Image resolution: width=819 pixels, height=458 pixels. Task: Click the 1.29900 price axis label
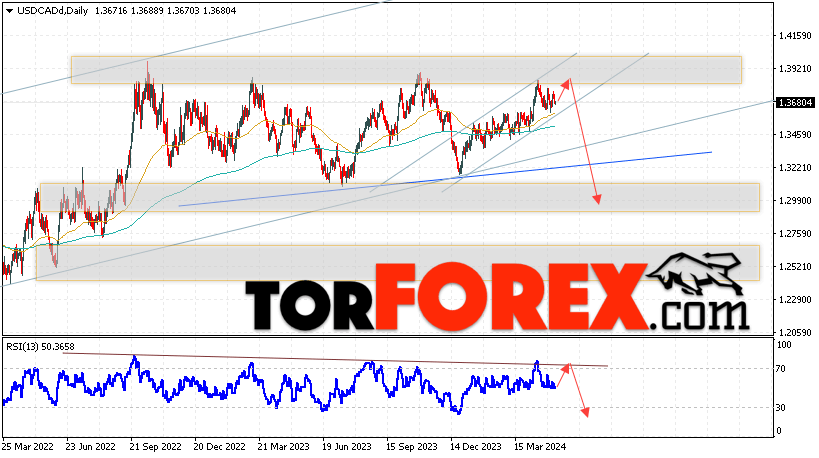click(795, 201)
